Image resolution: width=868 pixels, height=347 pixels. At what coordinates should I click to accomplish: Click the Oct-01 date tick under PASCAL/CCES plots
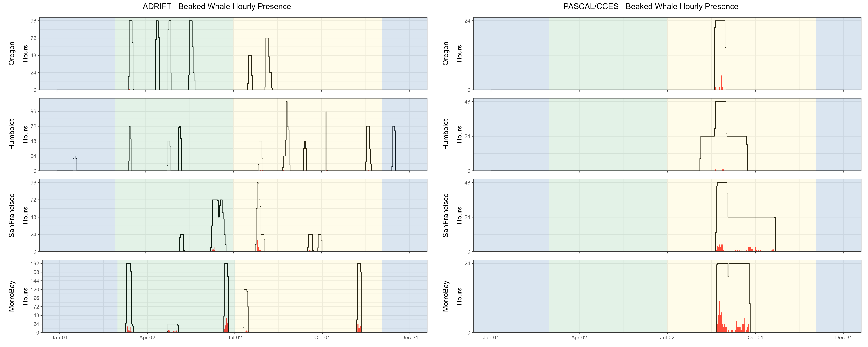(755, 338)
